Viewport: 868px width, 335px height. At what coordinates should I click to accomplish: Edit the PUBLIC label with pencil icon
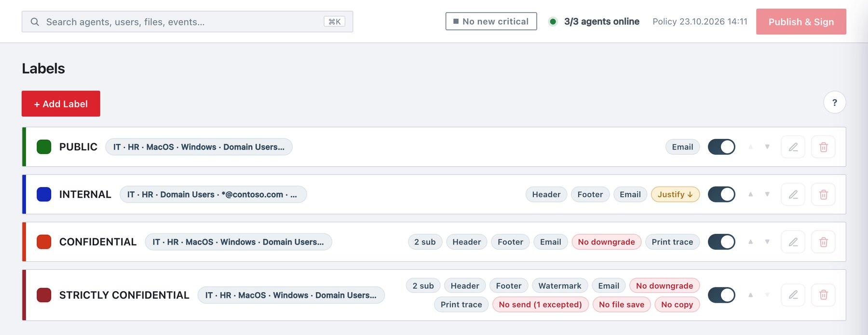[x=793, y=147]
